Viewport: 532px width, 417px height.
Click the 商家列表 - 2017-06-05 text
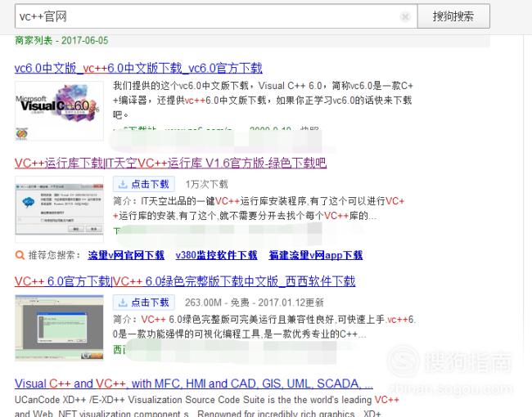[61, 40]
